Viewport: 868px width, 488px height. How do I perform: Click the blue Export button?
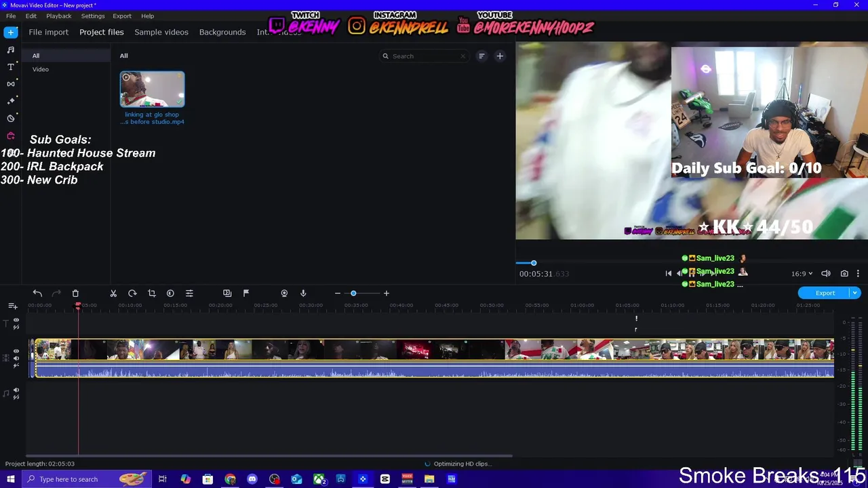825,293
